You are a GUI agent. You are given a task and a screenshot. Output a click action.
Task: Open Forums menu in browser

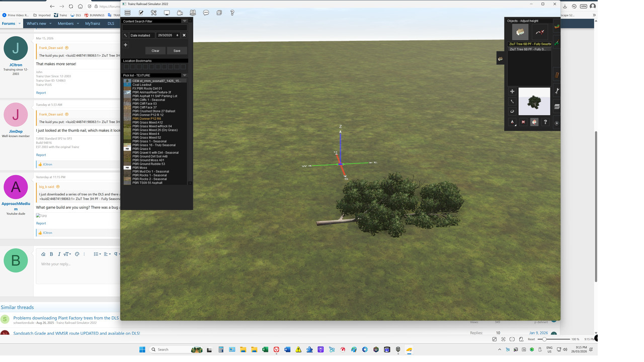[x=9, y=24]
